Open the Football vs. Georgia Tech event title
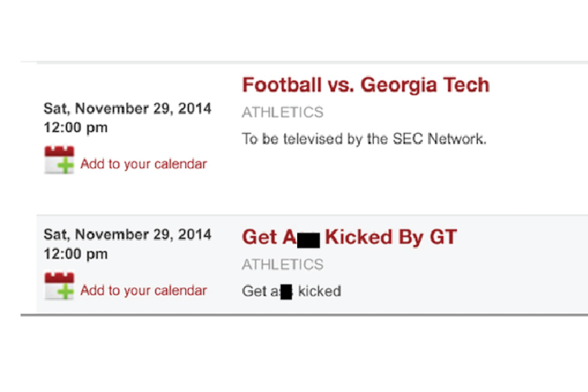588x392 pixels. pos(366,85)
